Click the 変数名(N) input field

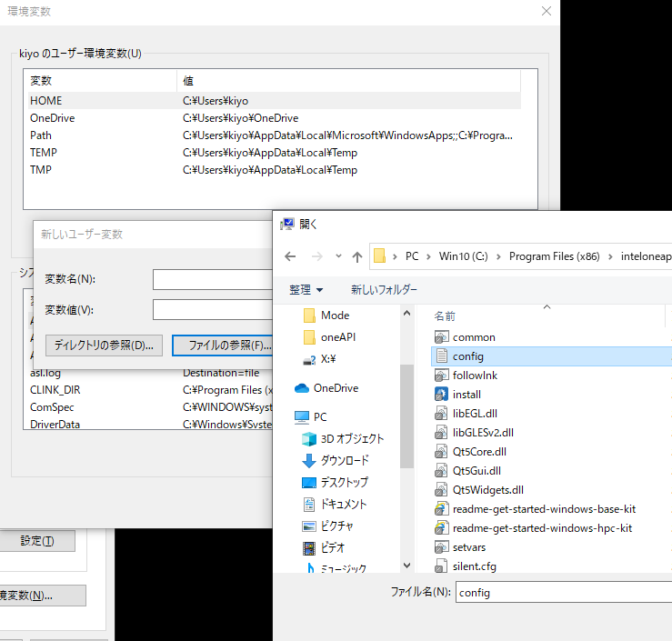click(x=213, y=279)
